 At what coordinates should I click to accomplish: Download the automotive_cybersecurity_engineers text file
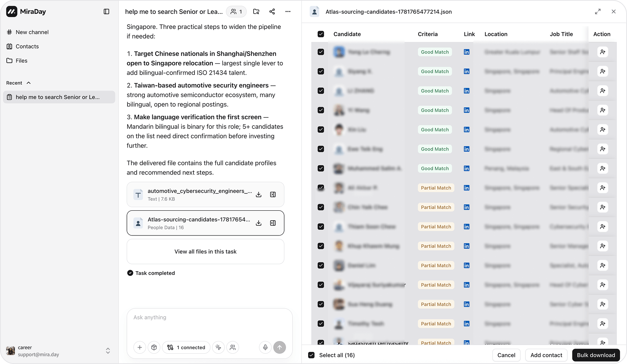click(x=259, y=194)
